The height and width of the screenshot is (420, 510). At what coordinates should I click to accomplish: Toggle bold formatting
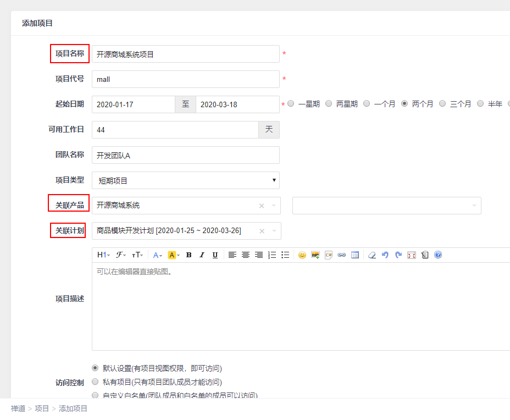(189, 255)
